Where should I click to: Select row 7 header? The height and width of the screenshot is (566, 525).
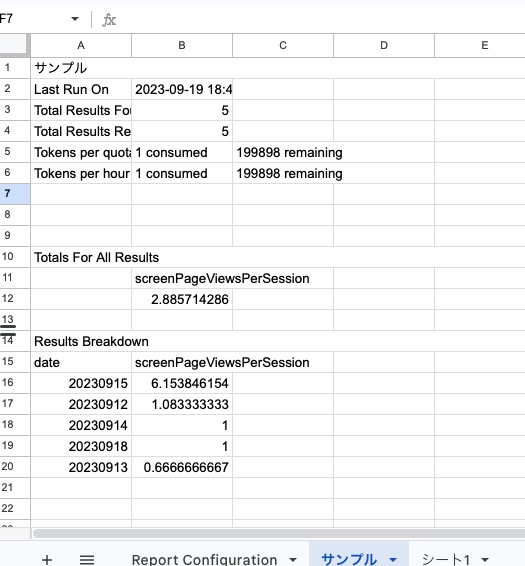tap(15, 194)
